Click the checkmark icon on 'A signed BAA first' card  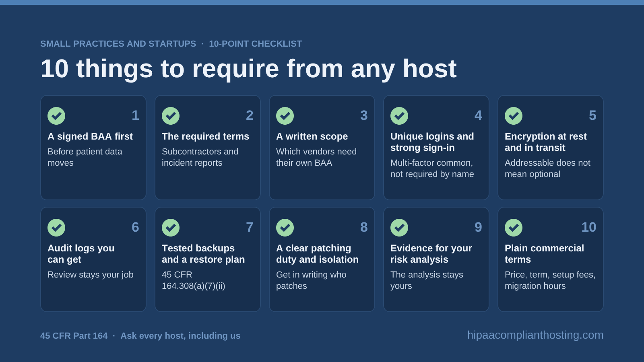[56, 116]
